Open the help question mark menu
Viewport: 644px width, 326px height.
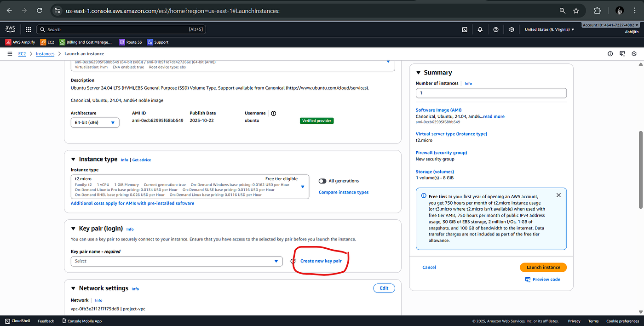click(496, 29)
